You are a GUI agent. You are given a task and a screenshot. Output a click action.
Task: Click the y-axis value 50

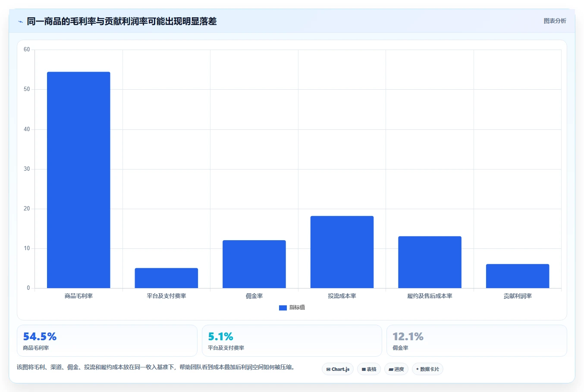tap(27, 89)
